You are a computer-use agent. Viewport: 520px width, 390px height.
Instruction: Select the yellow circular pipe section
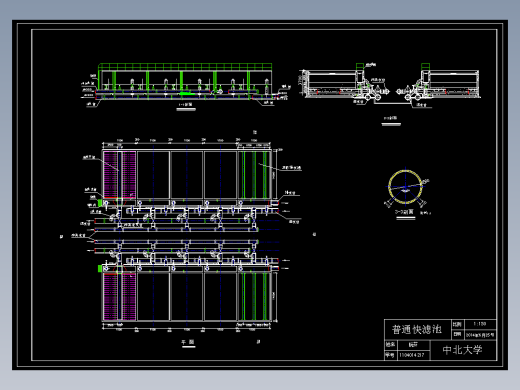405,187
